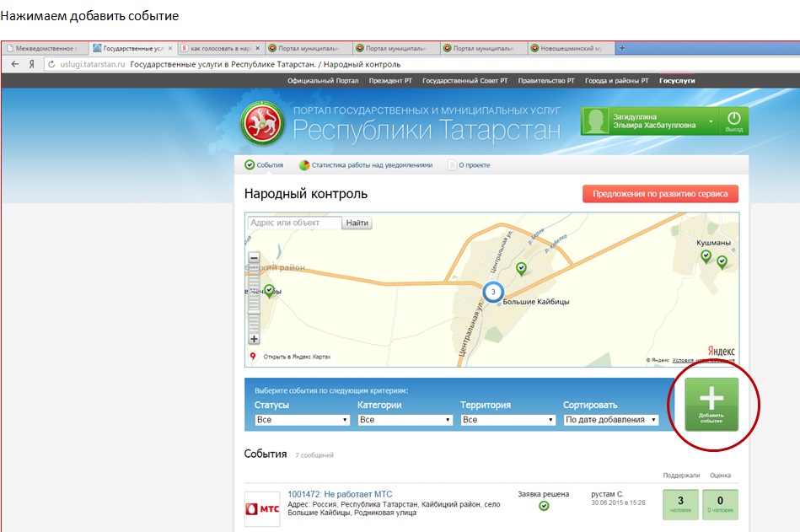Click the map zoom level slider
The width and height of the screenshot is (800, 532).
254,299
